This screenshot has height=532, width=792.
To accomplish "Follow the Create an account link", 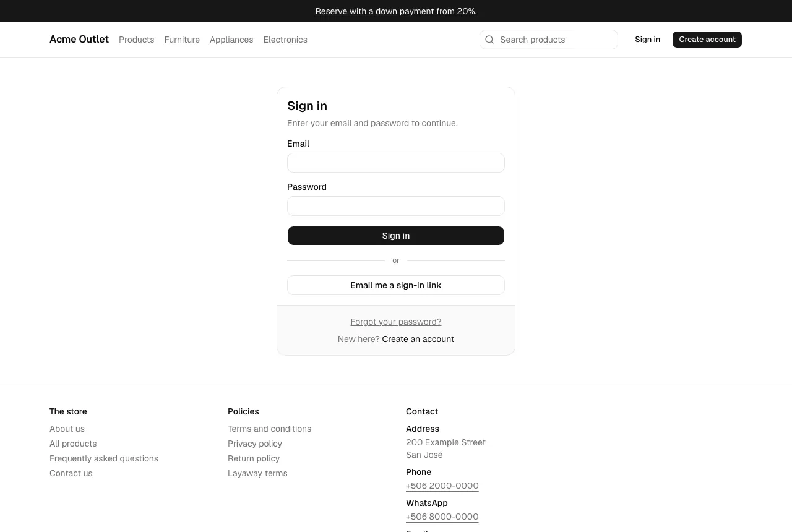I will point(418,339).
